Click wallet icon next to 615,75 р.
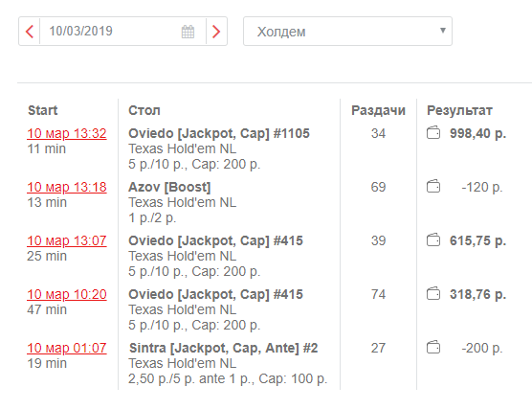The height and width of the screenshot is (410, 532). tap(433, 240)
